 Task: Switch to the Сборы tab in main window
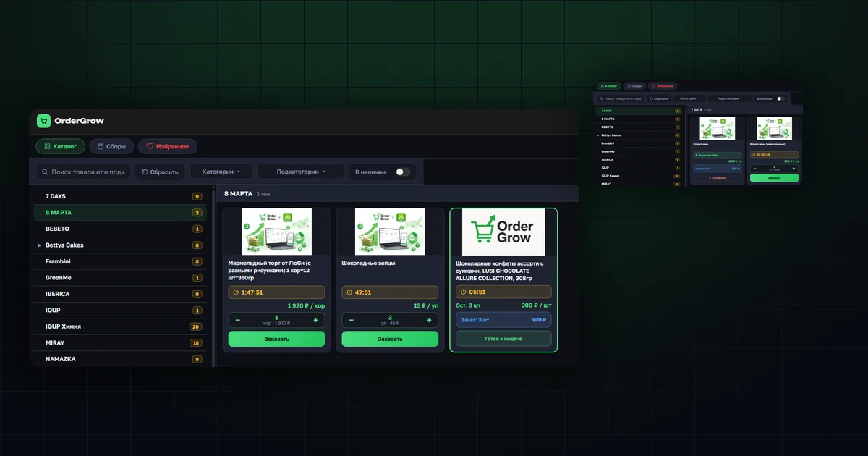point(111,146)
